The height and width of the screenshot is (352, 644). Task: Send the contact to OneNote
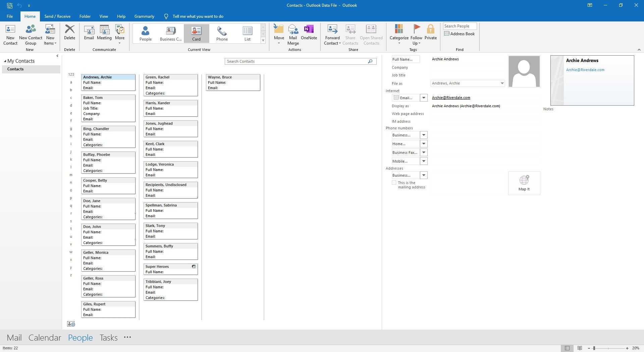(x=309, y=32)
